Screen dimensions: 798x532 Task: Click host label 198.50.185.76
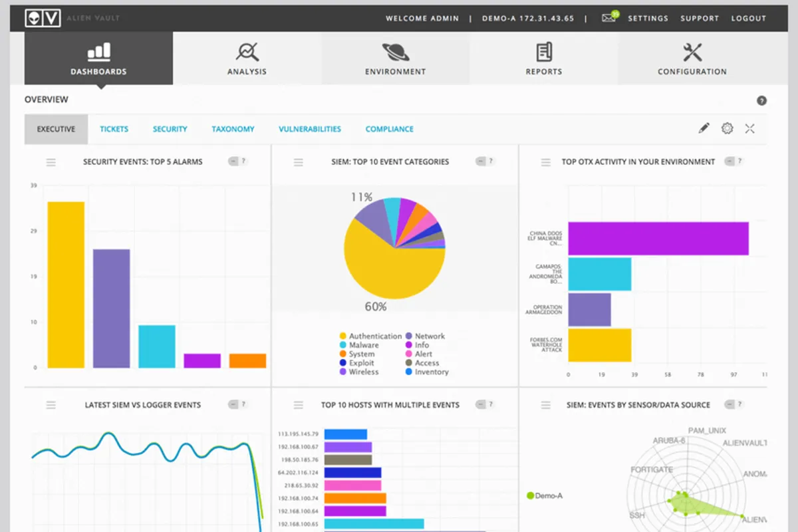pyautogui.click(x=299, y=460)
